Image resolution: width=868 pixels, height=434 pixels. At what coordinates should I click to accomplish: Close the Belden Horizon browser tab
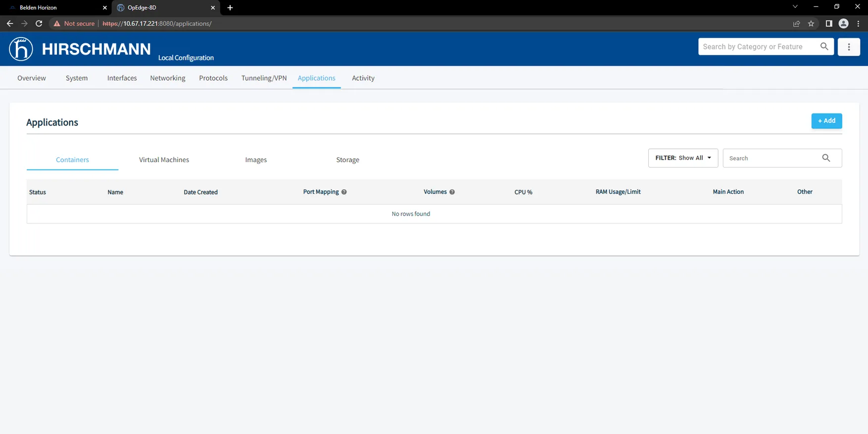point(105,7)
